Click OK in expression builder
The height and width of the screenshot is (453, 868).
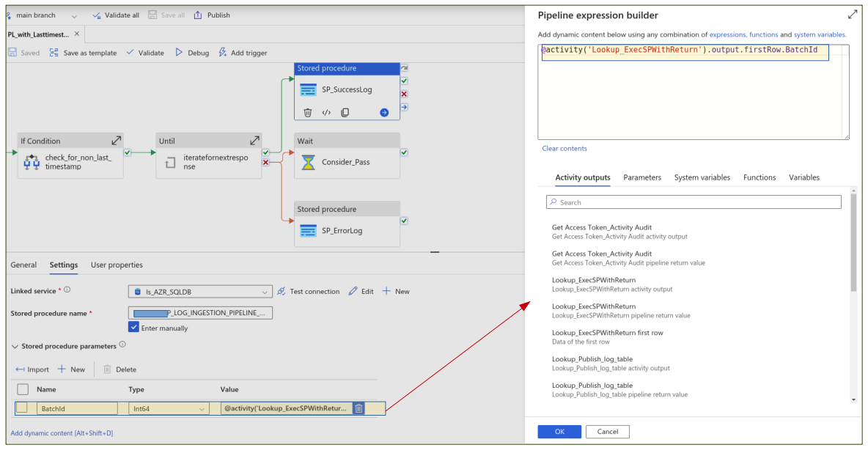[559, 432]
